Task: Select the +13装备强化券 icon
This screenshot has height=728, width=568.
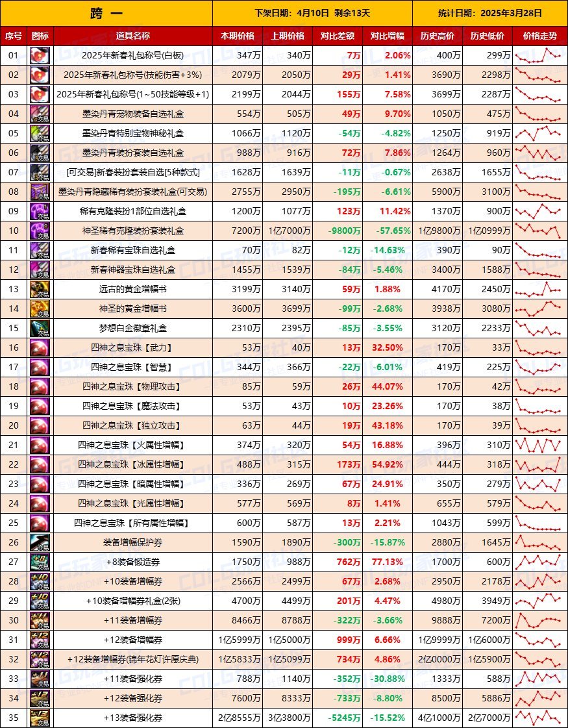Action: coord(40,718)
